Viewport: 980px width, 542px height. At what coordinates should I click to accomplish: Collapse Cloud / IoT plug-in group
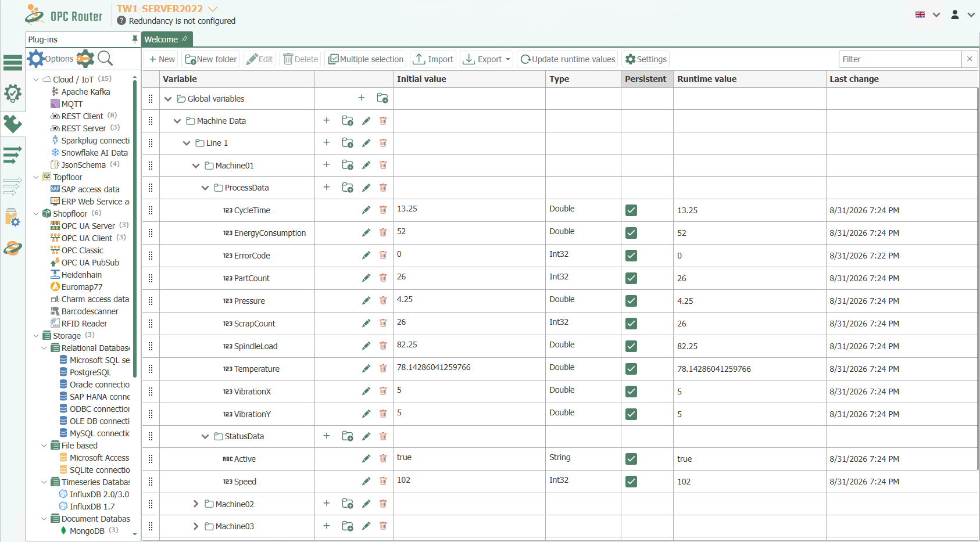36,80
